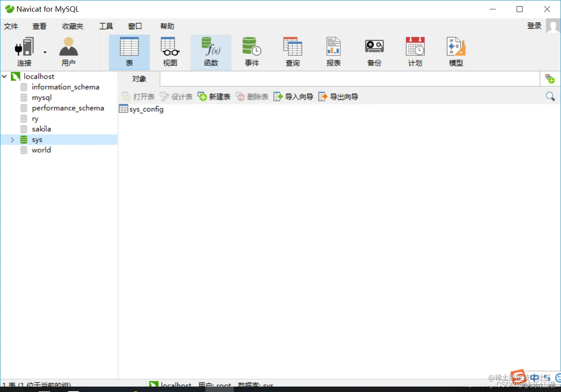
Task: Click the 导入向导 (Import Wizard) button
Action: (293, 96)
